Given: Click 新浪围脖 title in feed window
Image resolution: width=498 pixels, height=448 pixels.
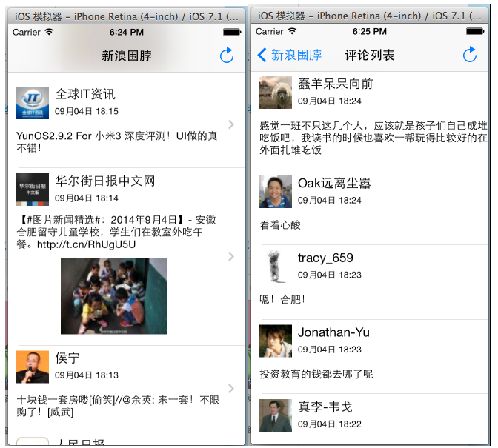Looking at the screenshot, I should (x=127, y=56).
